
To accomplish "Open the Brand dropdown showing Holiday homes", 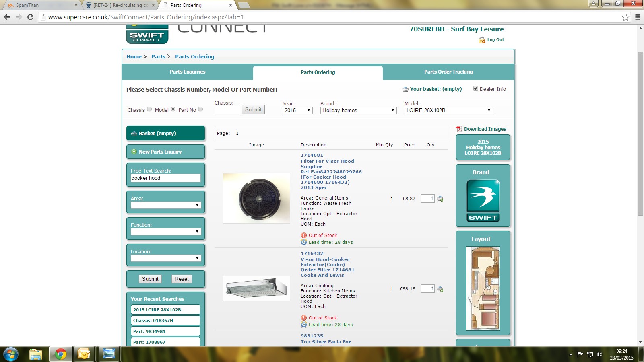I will tap(359, 110).
